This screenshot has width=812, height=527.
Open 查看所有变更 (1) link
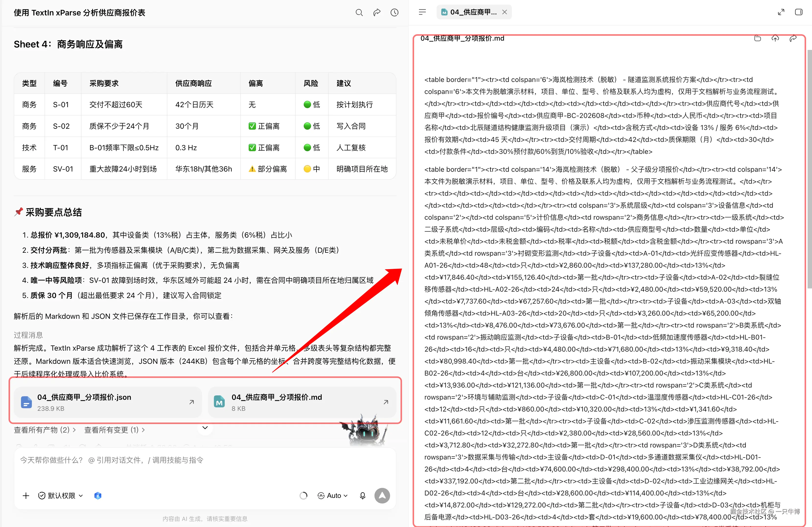pos(115,430)
